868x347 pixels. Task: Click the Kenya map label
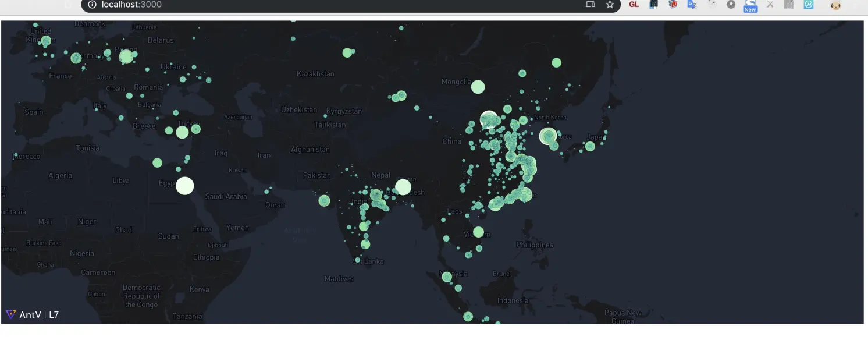tap(199, 289)
